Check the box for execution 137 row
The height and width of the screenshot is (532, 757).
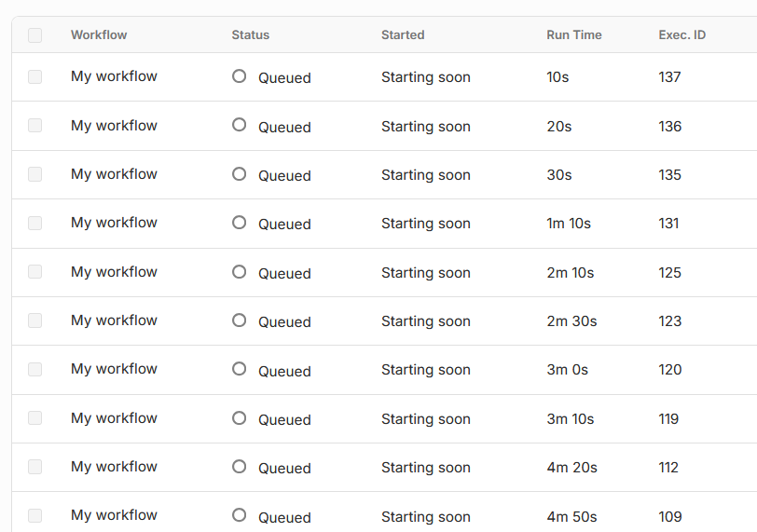click(x=35, y=76)
